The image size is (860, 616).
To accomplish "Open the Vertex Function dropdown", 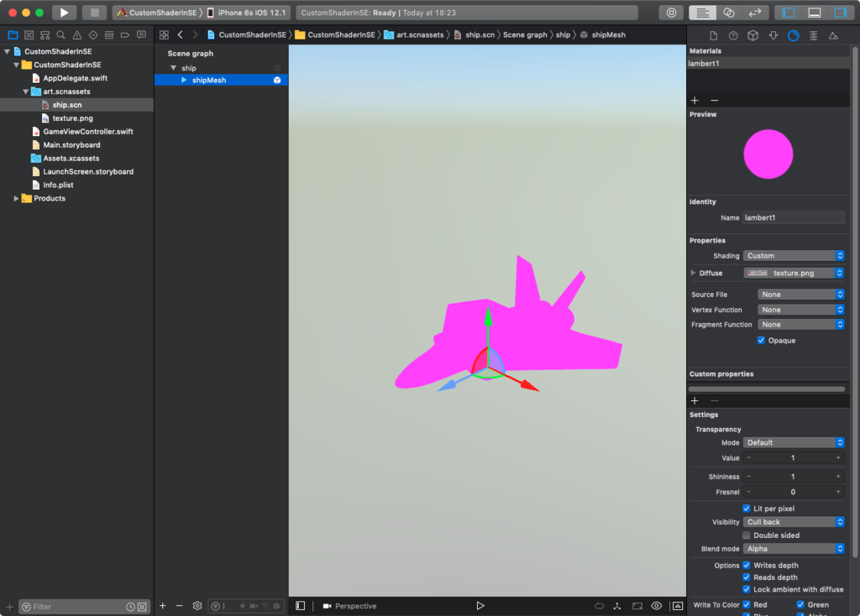I will point(800,310).
